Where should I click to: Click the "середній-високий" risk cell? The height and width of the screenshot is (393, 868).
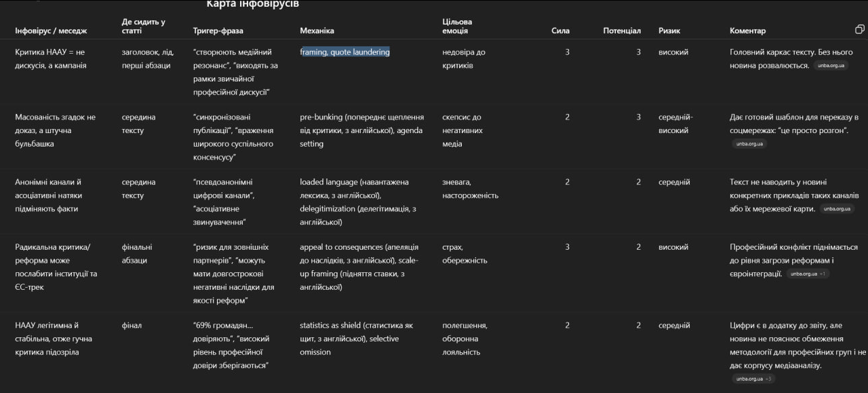tap(675, 124)
